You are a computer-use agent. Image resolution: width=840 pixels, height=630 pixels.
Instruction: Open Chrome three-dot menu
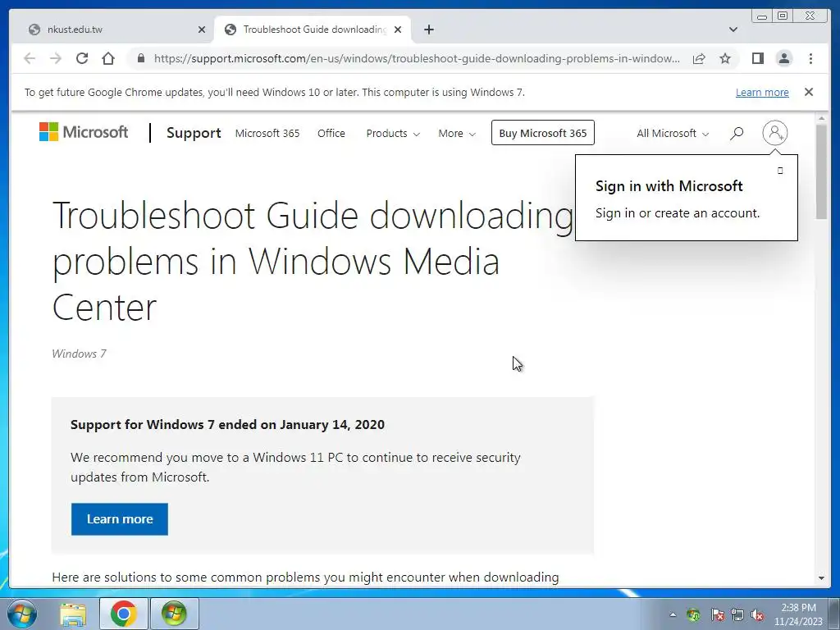[810, 58]
